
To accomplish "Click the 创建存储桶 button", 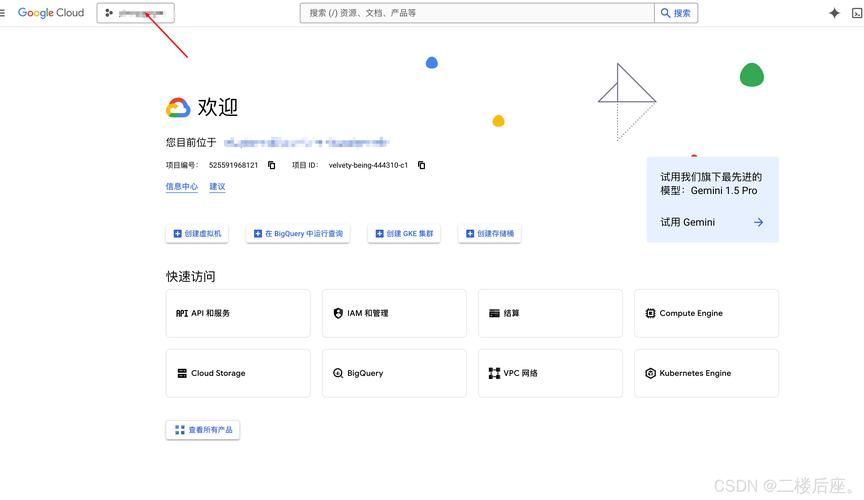I will pyautogui.click(x=490, y=234).
